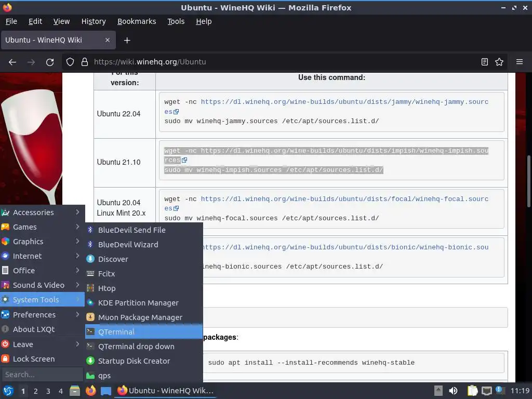Expand the System Tools category

pos(42,300)
